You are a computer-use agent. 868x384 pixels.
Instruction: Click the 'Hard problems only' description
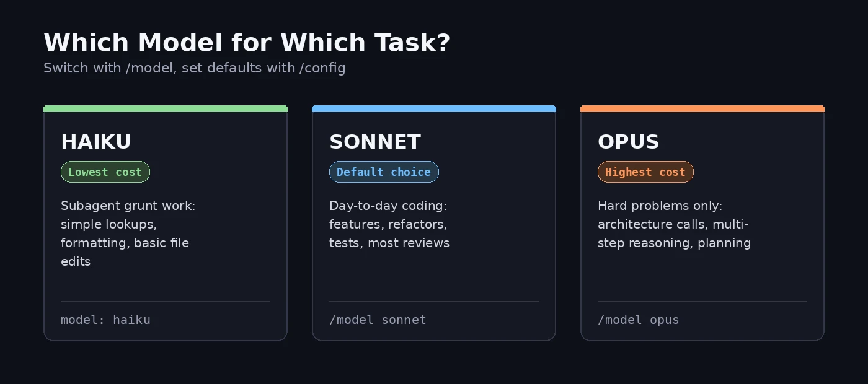coord(674,224)
